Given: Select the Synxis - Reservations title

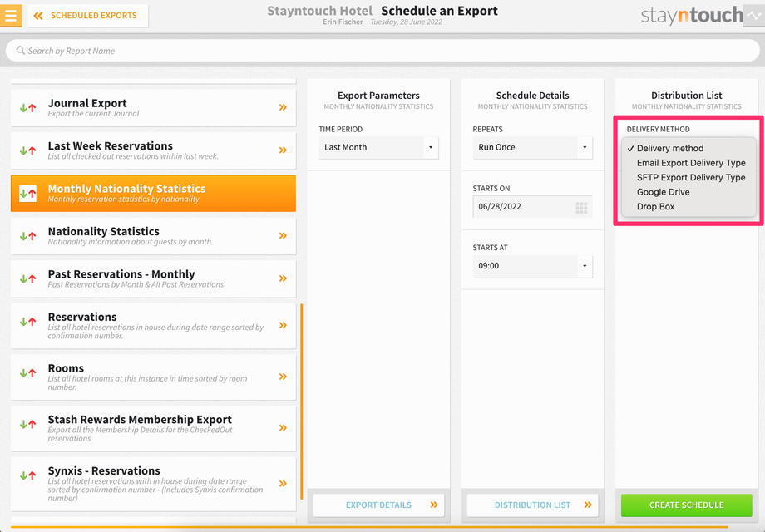Looking at the screenshot, I should tap(104, 470).
